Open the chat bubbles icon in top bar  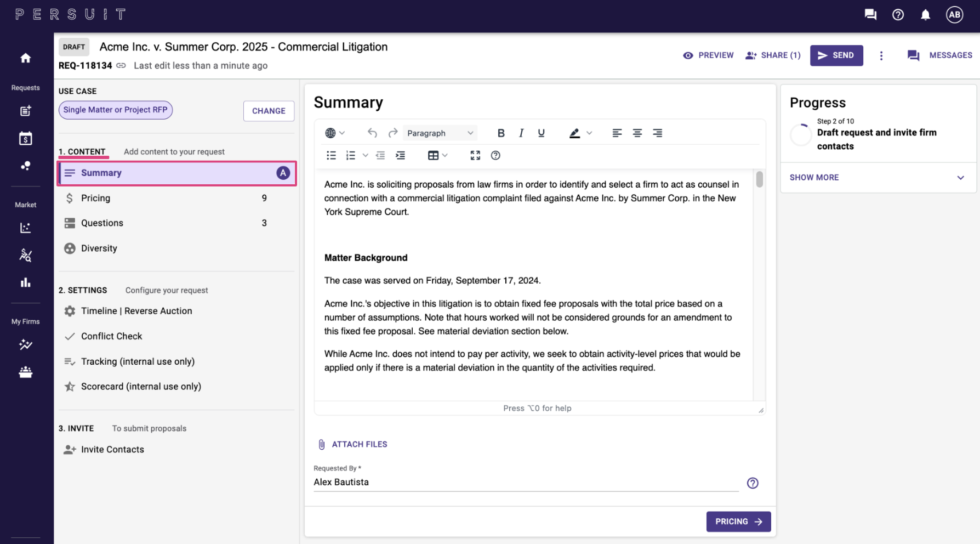point(870,15)
